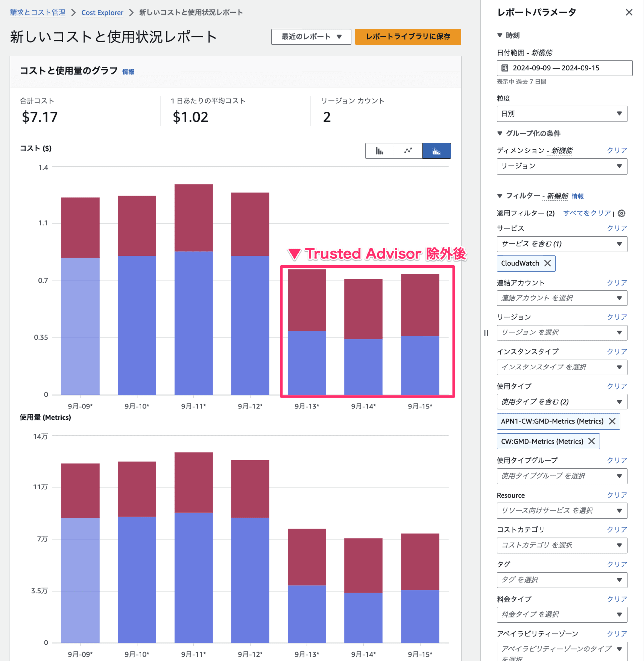This screenshot has height=661, width=644.
Task: Open 情報 link beside graph title
Action: coord(128,72)
